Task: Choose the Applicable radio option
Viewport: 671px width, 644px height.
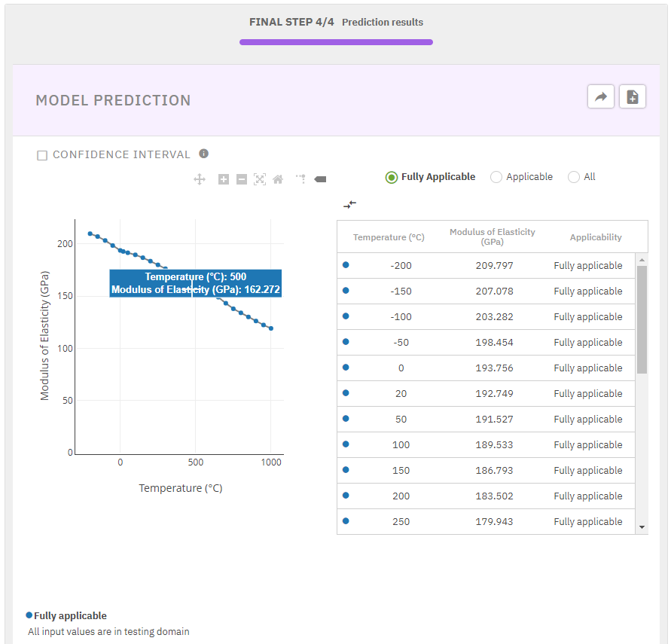Action: [496, 177]
